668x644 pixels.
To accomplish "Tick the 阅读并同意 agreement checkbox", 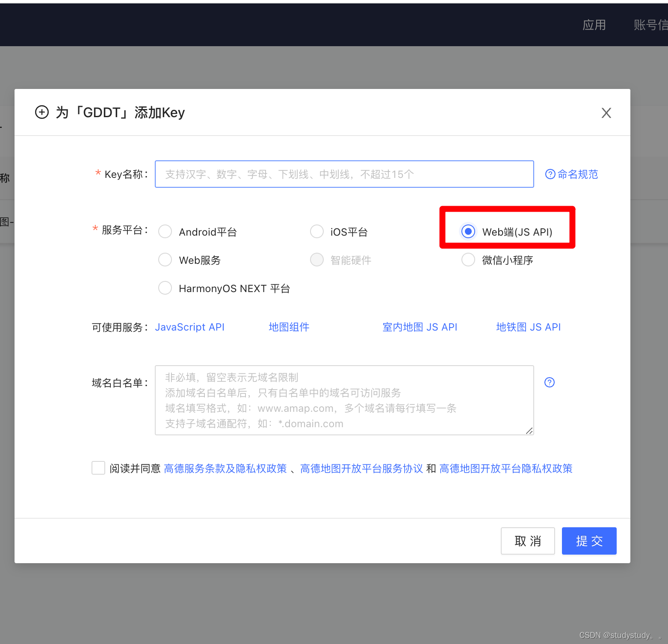I will pyautogui.click(x=98, y=468).
